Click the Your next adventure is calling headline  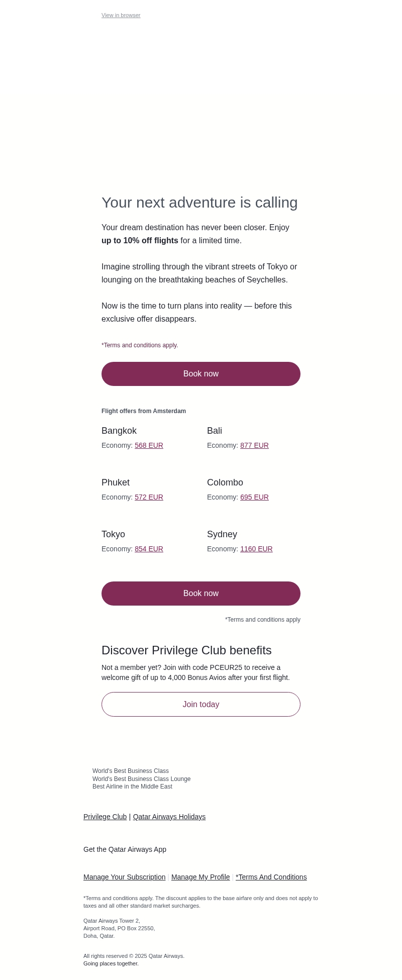click(199, 203)
